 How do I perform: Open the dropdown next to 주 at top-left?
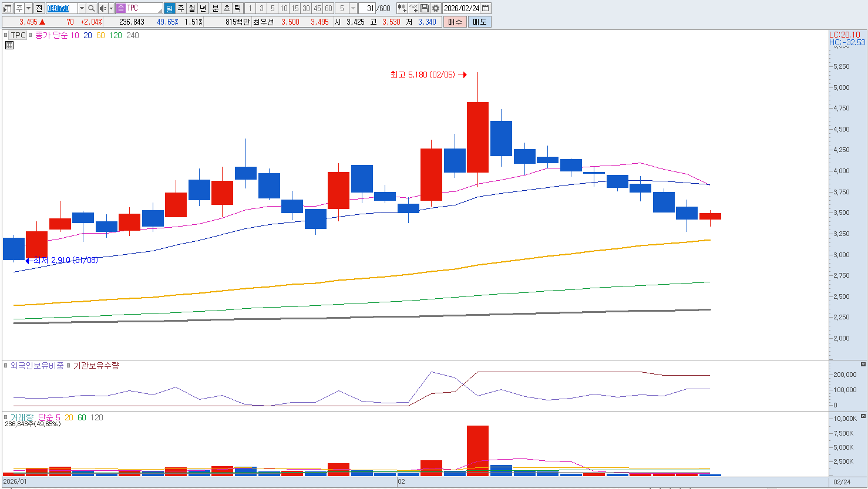click(x=28, y=8)
